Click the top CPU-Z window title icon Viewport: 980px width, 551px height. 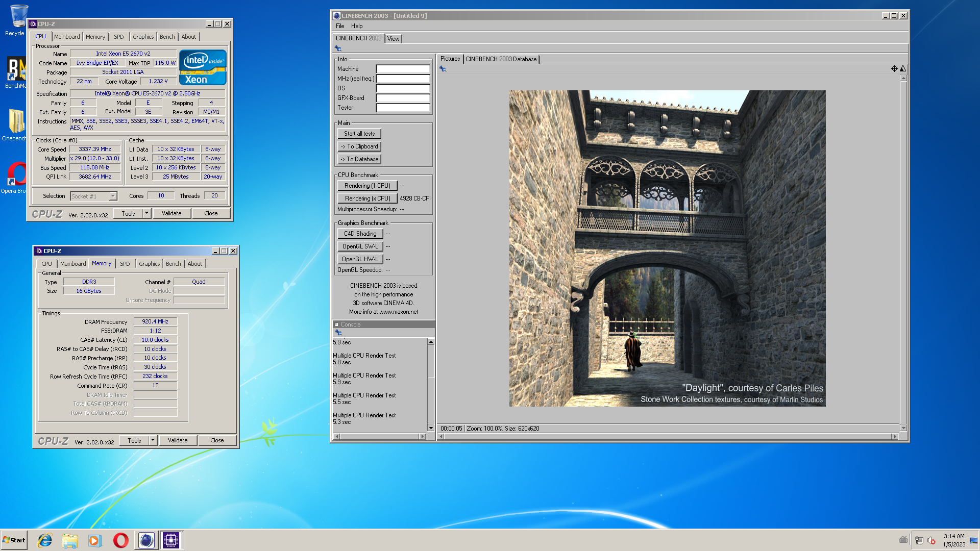[33, 24]
